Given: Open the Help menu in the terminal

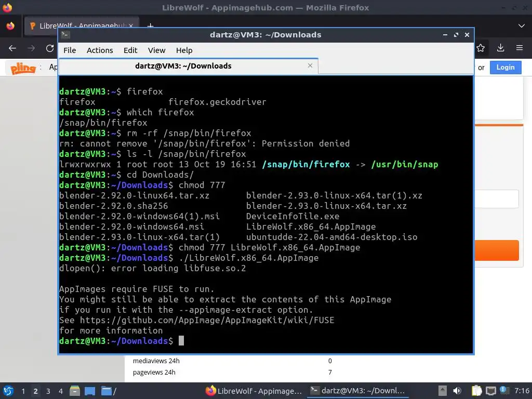Looking at the screenshot, I should [x=184, y=50].
